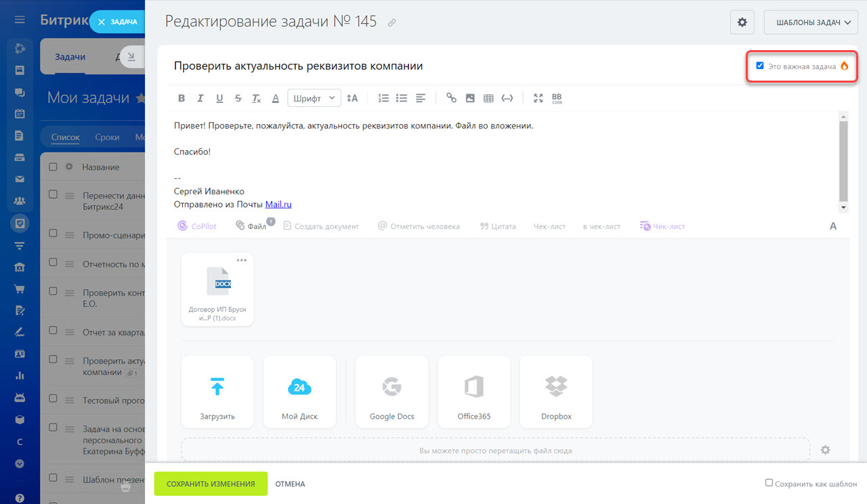Open the Mail.ru link in description
The width and height of the screenshot is (867, 504).
pyautogui.click(x=278, y=204)
